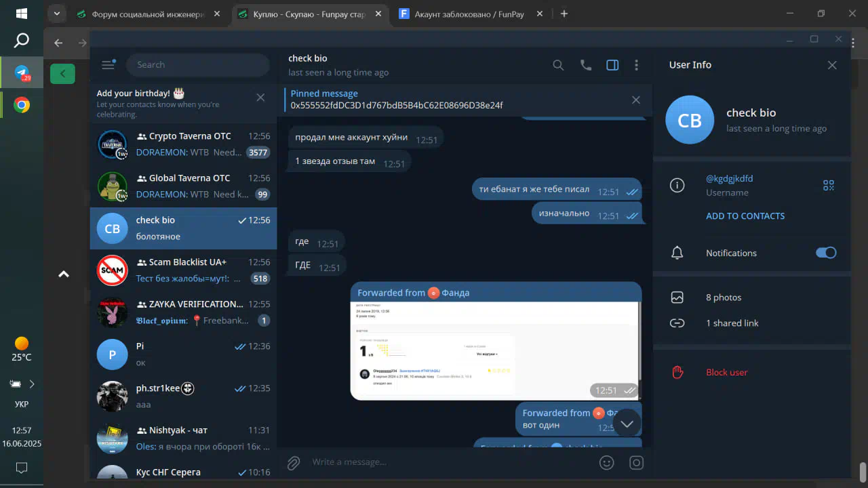Open Windows notification center icon
This screenshot has width=868, height=488.
click(x=22, y=468)
